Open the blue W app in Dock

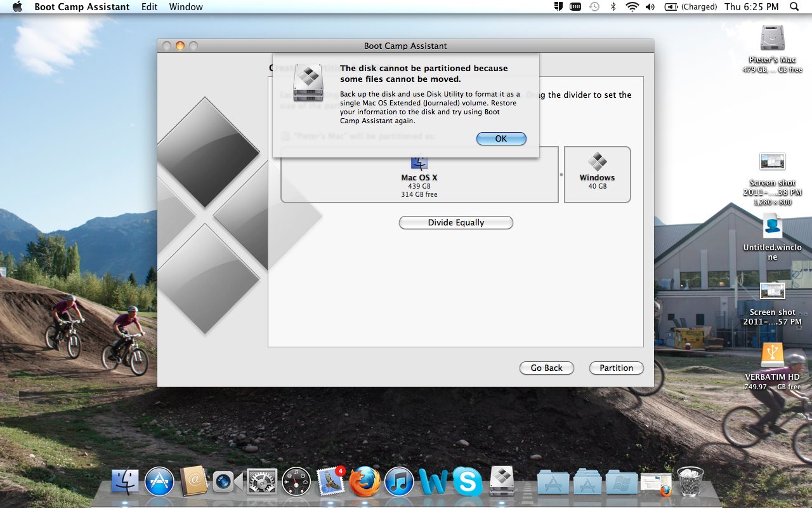[433, 483]
